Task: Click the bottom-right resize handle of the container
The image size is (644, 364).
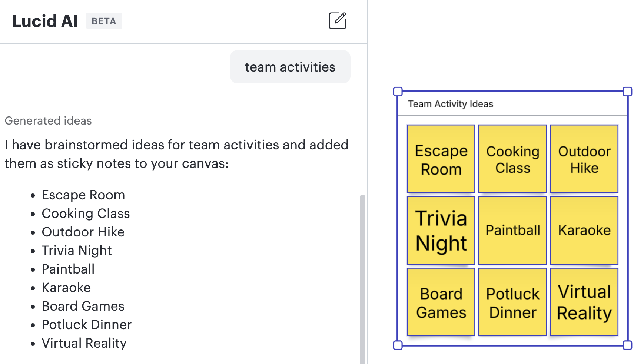Action: [627, 345]
